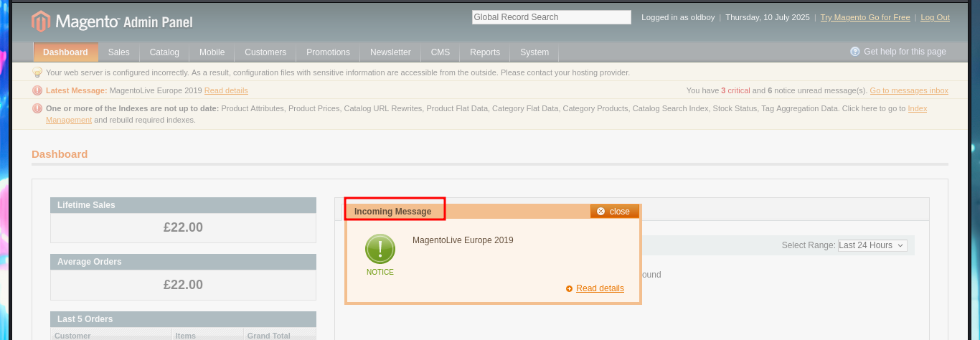
Task: Click the Lifetime Sales £22.00 value
Action: pos(183,227)
